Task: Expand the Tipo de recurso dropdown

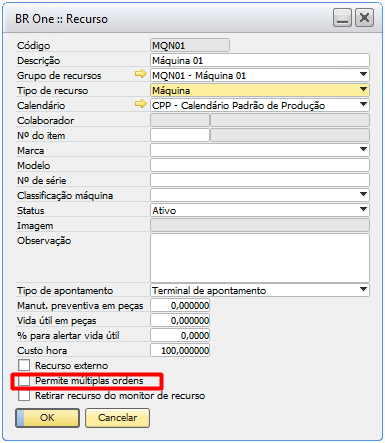Action: (x=364, y=89)
